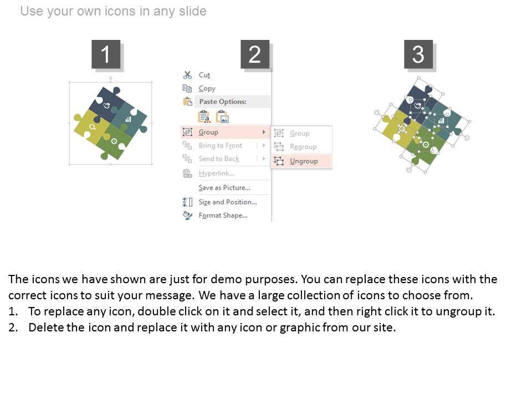Select Ungroup from the submenu
The height and width of the screenshot is (399, 532).
point(304,161)
